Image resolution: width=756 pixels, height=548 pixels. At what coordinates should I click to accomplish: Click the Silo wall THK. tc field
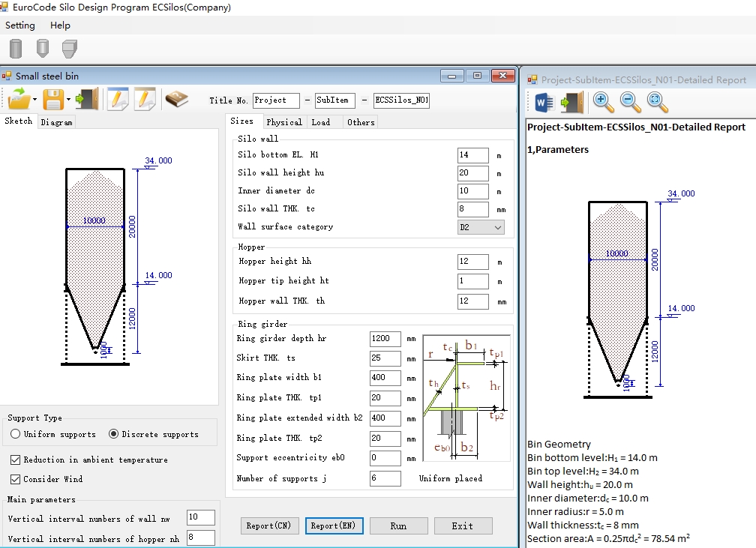point(473,209)
